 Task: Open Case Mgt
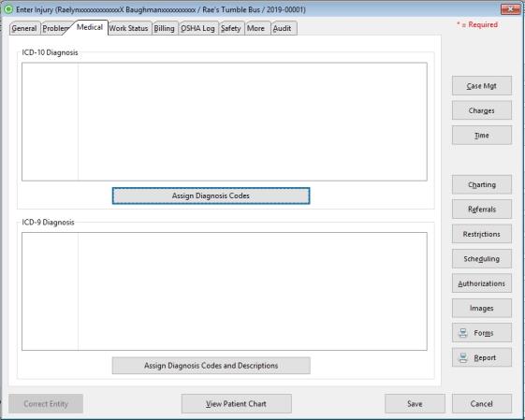[x=481, y=86]
